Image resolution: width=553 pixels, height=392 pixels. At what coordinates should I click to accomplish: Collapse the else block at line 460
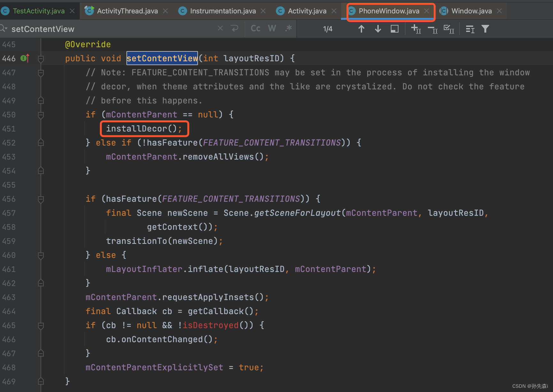point(41,255)
